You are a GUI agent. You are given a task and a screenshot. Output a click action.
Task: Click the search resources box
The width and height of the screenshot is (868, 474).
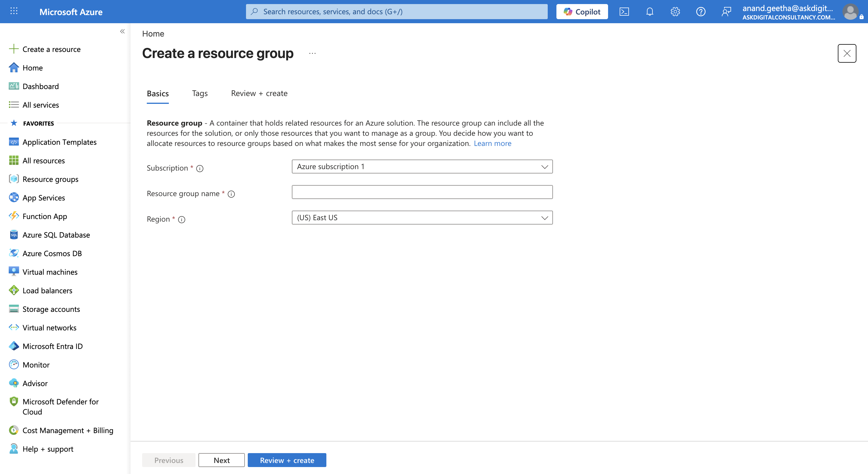click(397, 12)
